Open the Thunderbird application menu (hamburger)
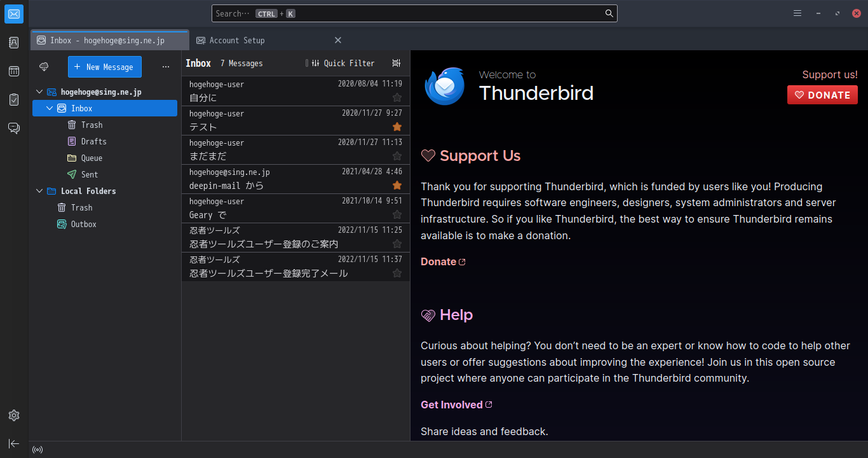This screenshot has width=868, height=458. [x=797, y=13]
